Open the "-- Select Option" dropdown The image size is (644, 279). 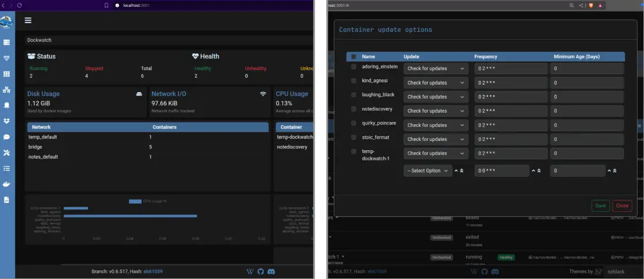point(428,171)
